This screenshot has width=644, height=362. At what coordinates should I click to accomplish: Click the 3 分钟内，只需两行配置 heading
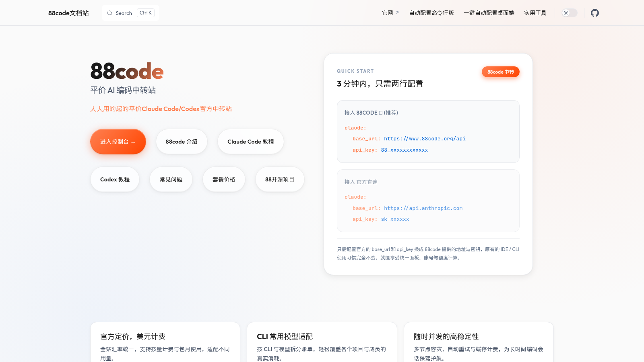pos(380,84)
